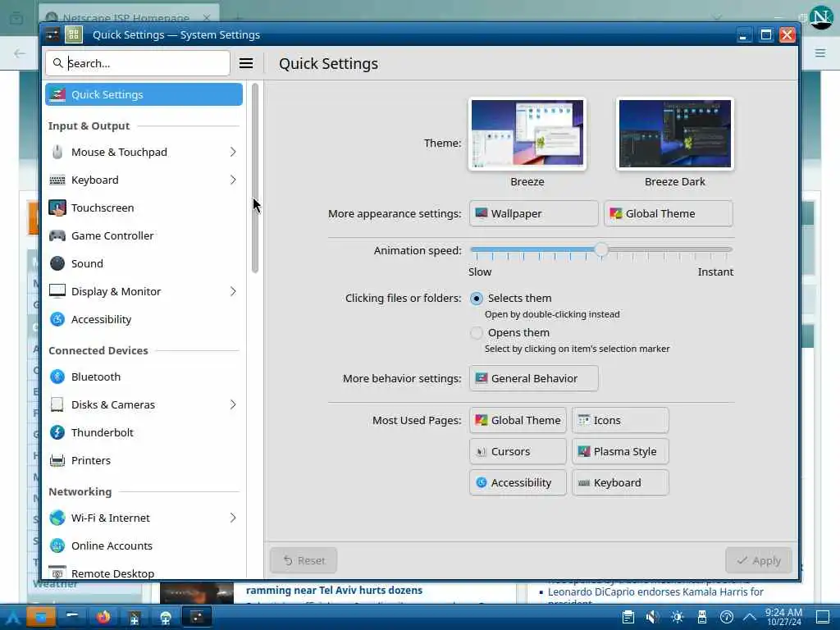The image size is (840, 630).
Task: Expand Wi-Fi & Internet submenu chevron
Action: click(233, 518)
